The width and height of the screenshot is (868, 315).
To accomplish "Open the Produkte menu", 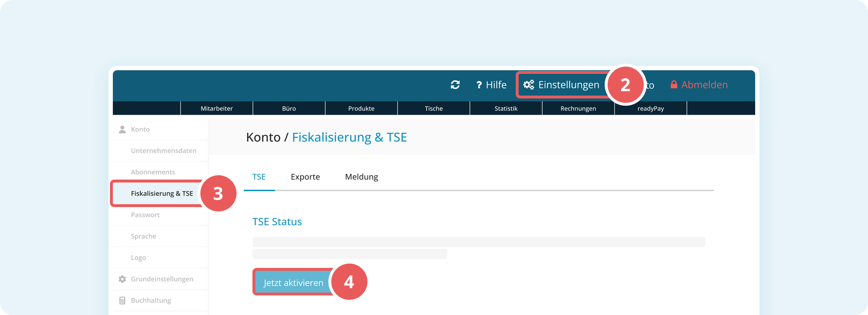I will tap(361, 108).
